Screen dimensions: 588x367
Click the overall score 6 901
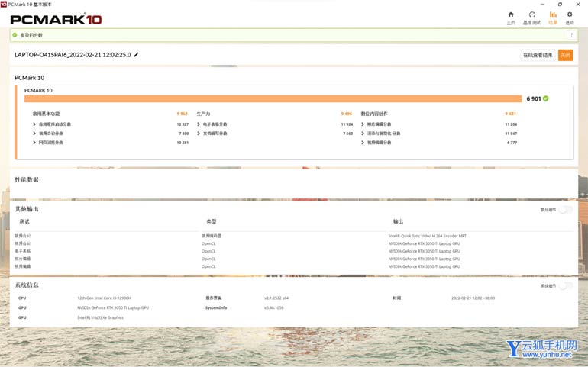click(x=534, y=98)
